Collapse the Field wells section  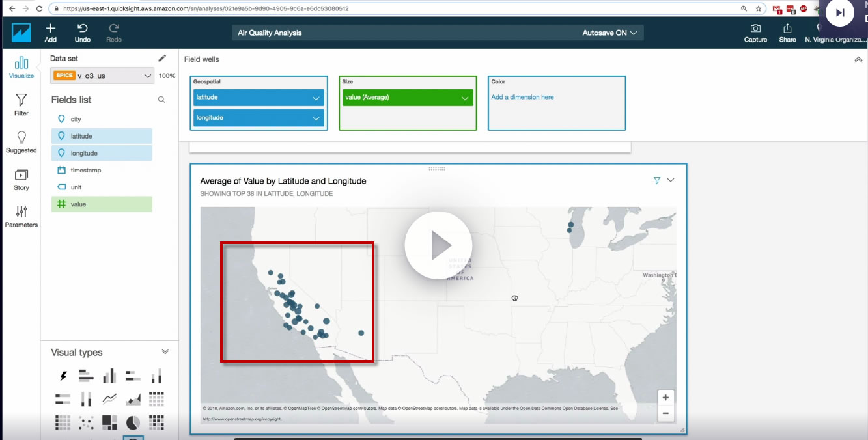[x=858, y=59]
